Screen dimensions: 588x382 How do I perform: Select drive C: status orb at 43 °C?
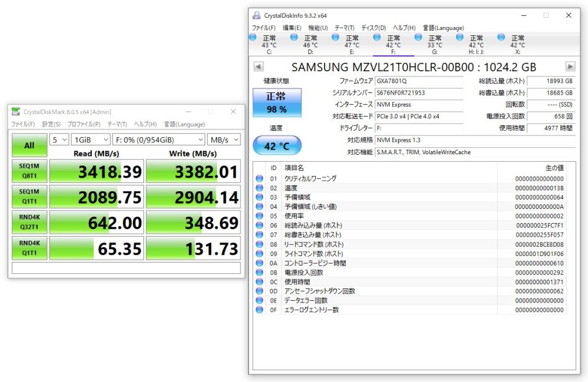pos(253,37)
